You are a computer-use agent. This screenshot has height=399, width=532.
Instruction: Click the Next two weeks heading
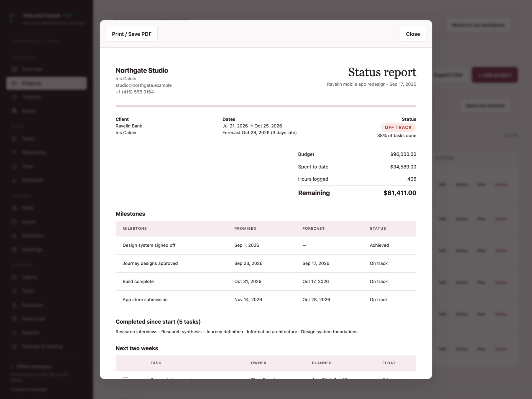137,348
